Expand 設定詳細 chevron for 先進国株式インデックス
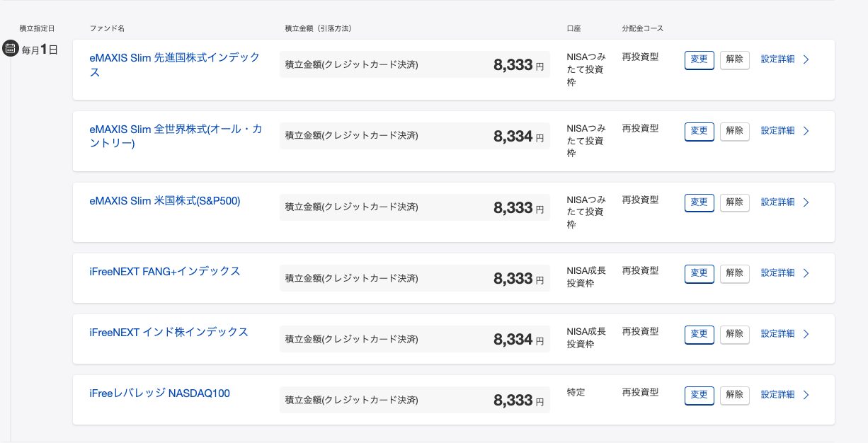 [806, 59]
